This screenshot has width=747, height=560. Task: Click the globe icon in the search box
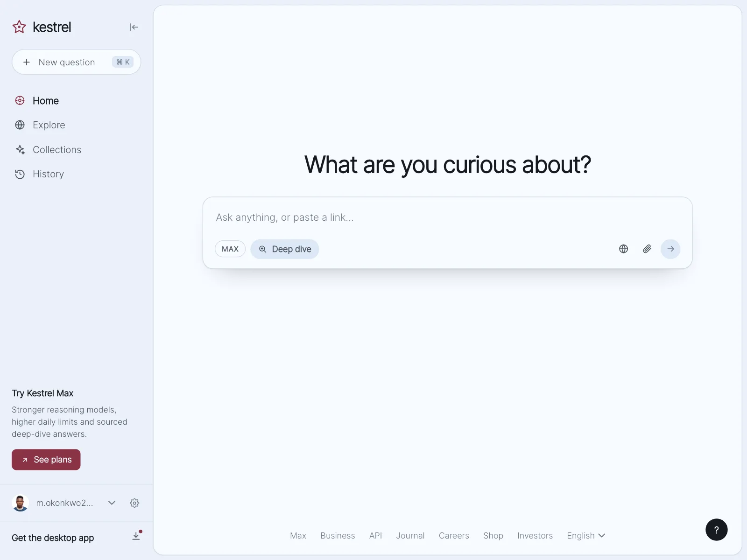coord(623,249)
